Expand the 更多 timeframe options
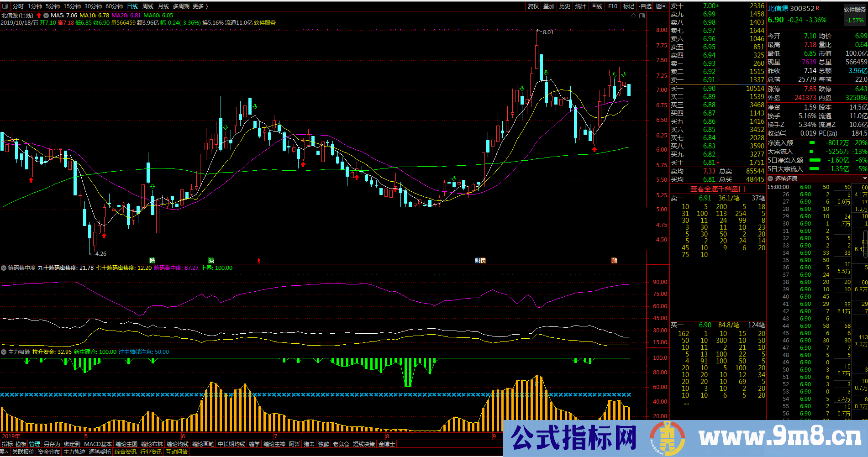Screen dimensions: 868x457 point(200,6)
